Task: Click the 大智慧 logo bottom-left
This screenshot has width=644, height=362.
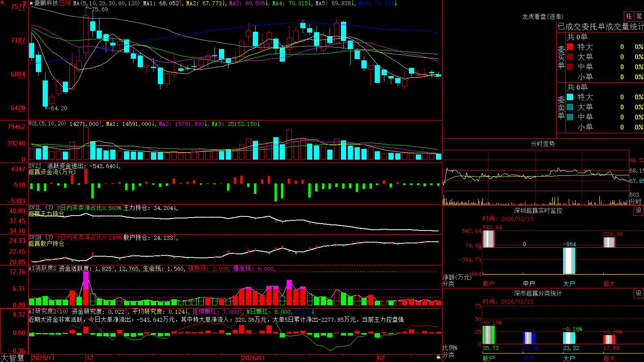Action: pos(12,358)
